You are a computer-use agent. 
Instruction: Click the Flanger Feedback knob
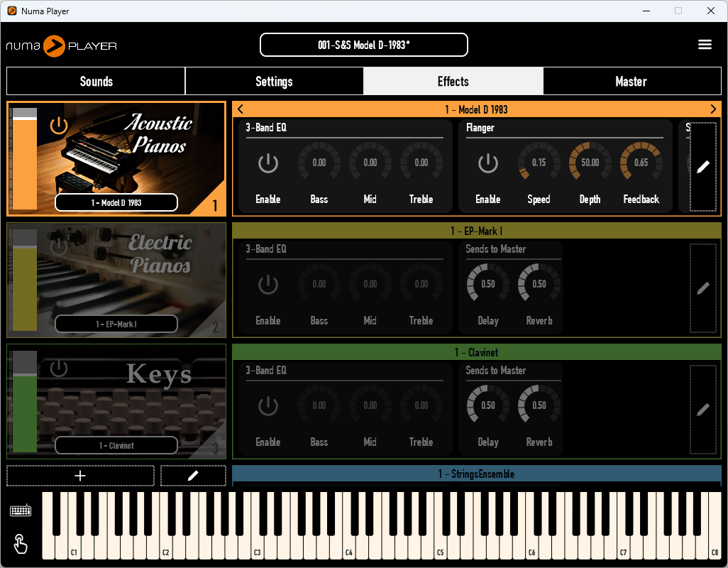(641, 162)
